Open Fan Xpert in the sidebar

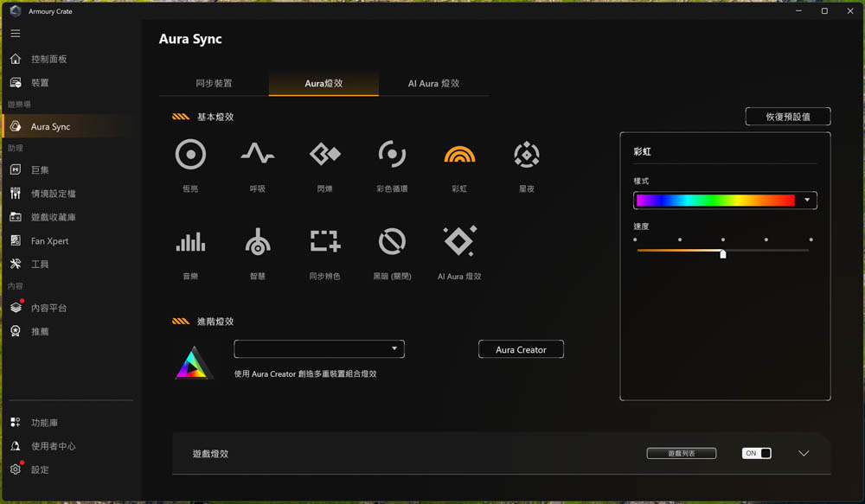point(49,241)
